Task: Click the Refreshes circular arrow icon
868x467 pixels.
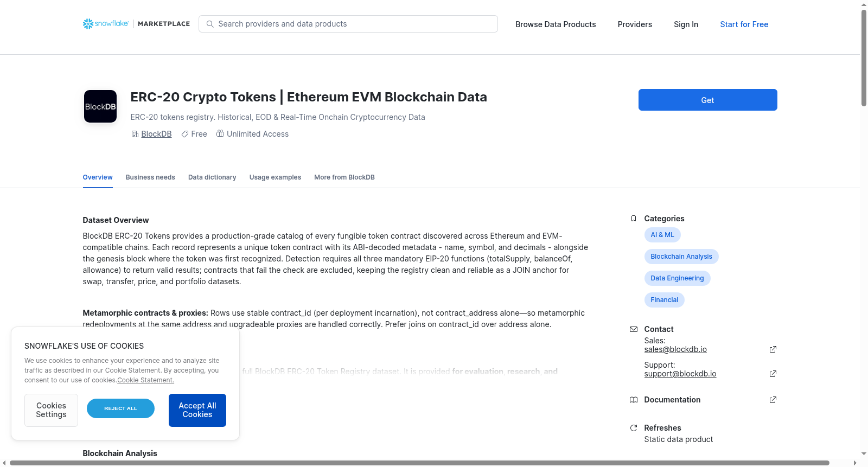Action: pyautogui.click(x=634, y=428)
